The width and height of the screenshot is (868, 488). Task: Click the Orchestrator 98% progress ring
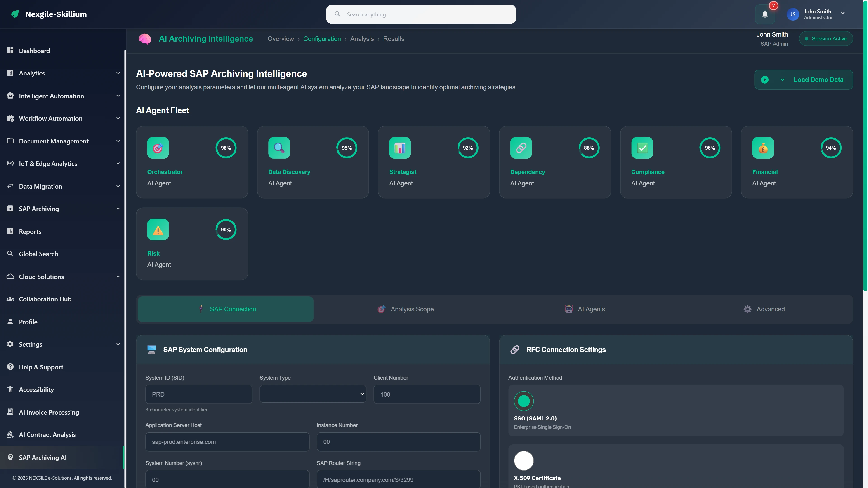click(225, 148)
